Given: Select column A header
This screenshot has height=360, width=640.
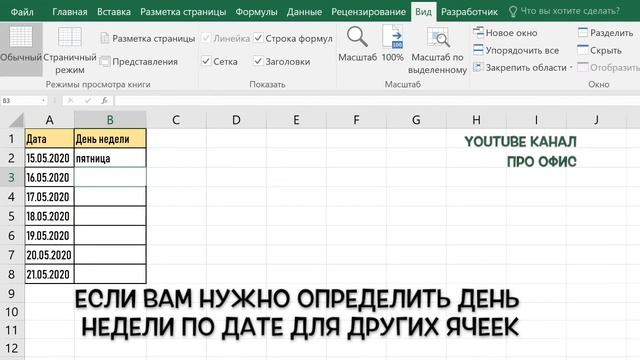Looking at the screenshot, I should click(49, 120).
